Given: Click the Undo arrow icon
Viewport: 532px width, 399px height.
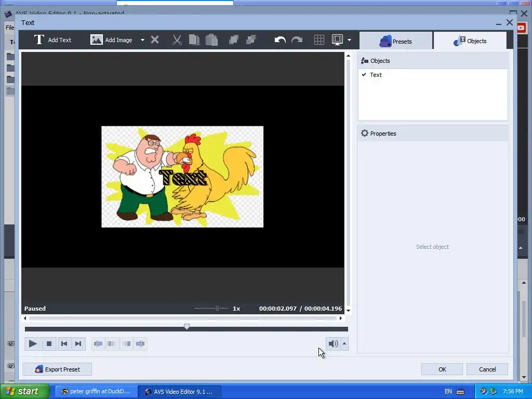Looking at the screenshot, I should (280, 40).
